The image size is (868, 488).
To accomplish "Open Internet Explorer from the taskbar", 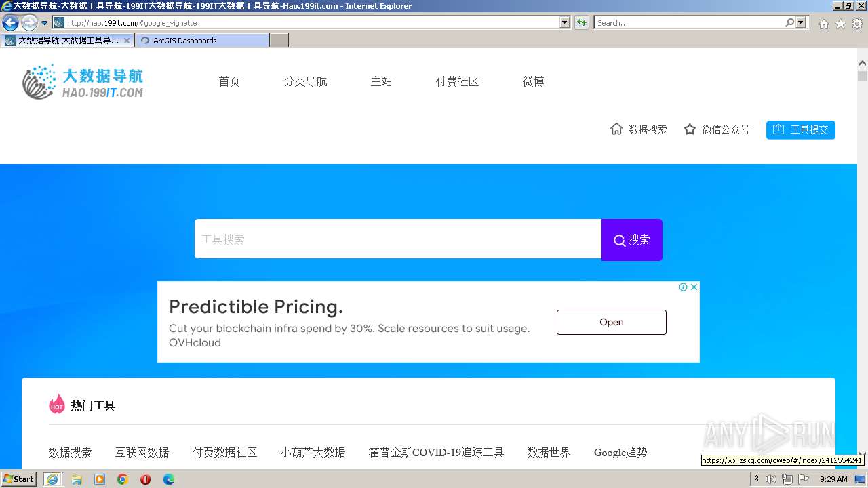I will 52,479.
